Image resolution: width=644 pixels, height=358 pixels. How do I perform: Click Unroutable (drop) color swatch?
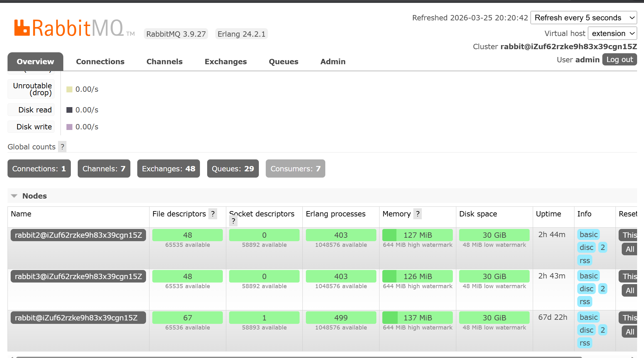coord(70,89)
